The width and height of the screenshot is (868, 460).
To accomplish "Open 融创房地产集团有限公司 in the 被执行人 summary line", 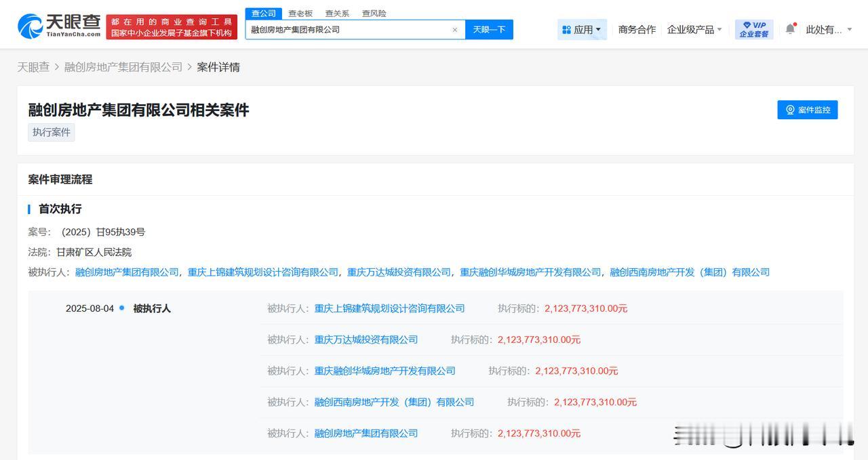I will tap(127, 272).
